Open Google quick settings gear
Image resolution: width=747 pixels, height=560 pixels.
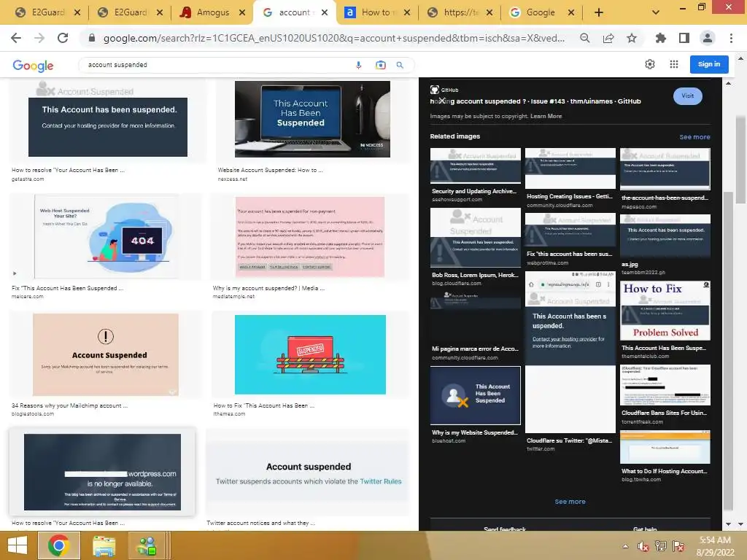pyautogui.click(x=650, y=64)
